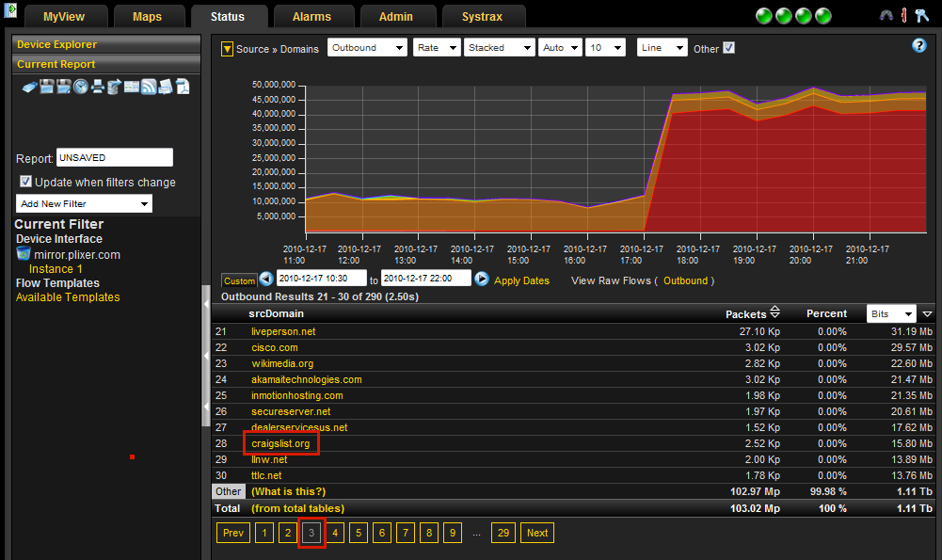Click the RSS feed icon
The width and height of the screenshot is (942, 560).
[x=148, y=88]
